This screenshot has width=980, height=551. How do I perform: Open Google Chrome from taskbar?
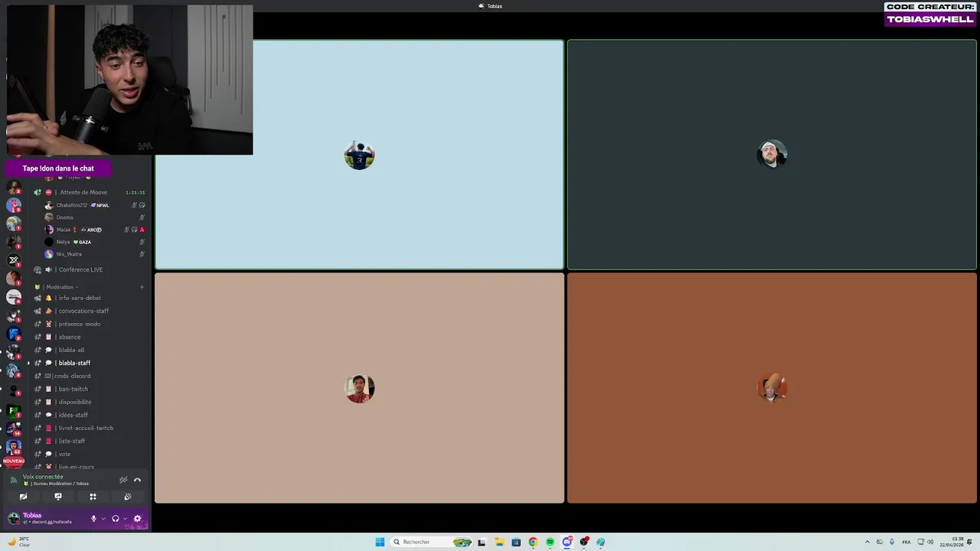pyautogui.click(x=533, y=542)
